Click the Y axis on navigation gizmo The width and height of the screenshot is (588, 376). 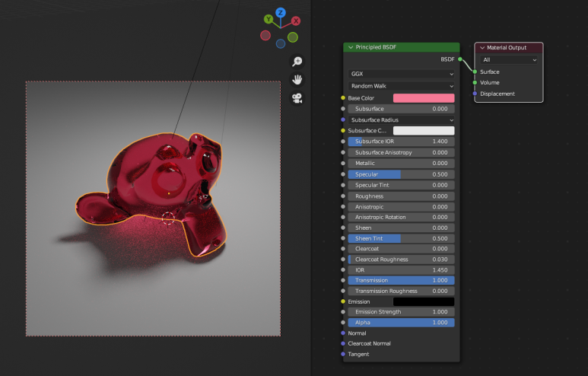point(268,19)
